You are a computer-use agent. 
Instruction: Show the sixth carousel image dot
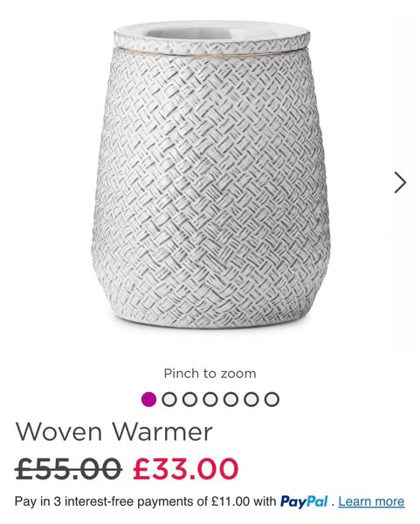click(x=251, y=399)
